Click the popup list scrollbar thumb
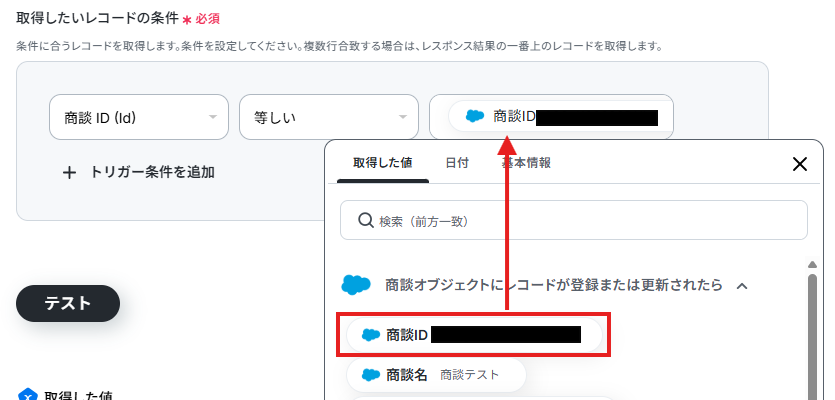835x400 pixels. tap(812, 336)
